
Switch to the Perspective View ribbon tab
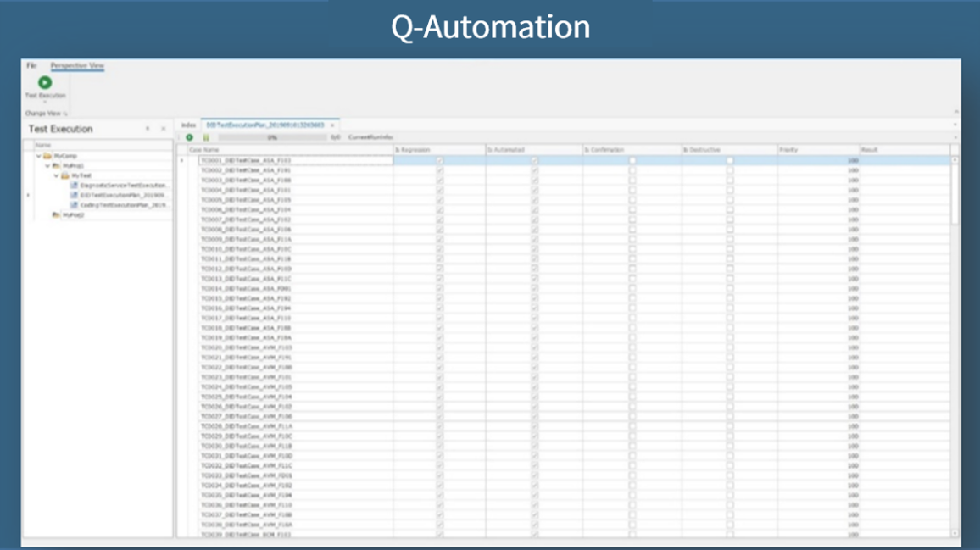pos(77,65)
